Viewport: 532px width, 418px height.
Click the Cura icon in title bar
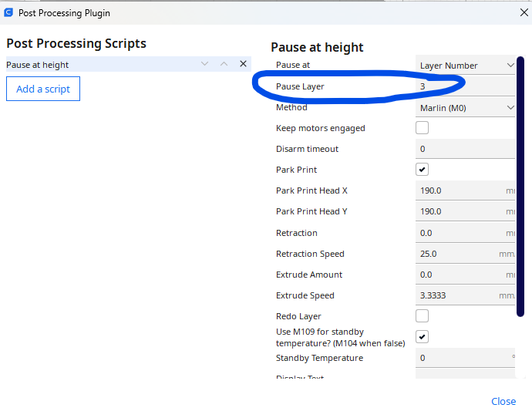coord(8,12)
